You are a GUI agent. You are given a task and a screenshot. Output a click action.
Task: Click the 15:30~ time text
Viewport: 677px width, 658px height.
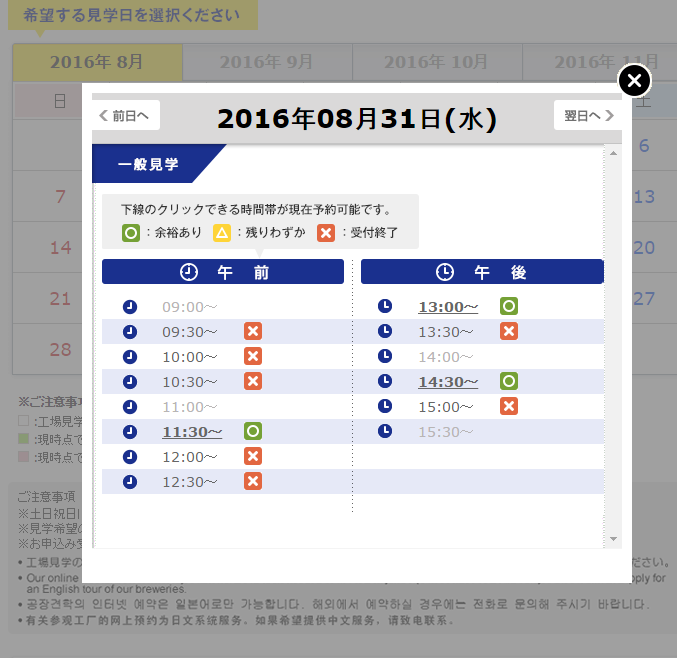(446, 432)
